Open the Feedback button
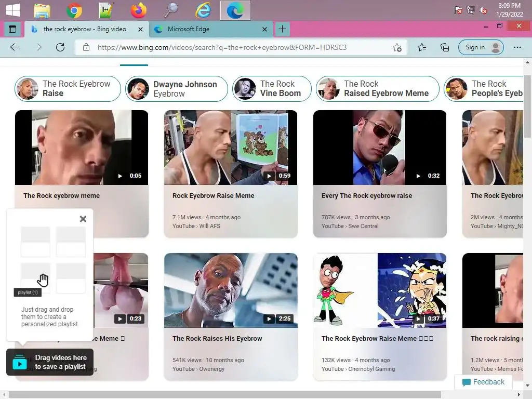532x399 pixels. pyautogui.click(x=483, y=382)
